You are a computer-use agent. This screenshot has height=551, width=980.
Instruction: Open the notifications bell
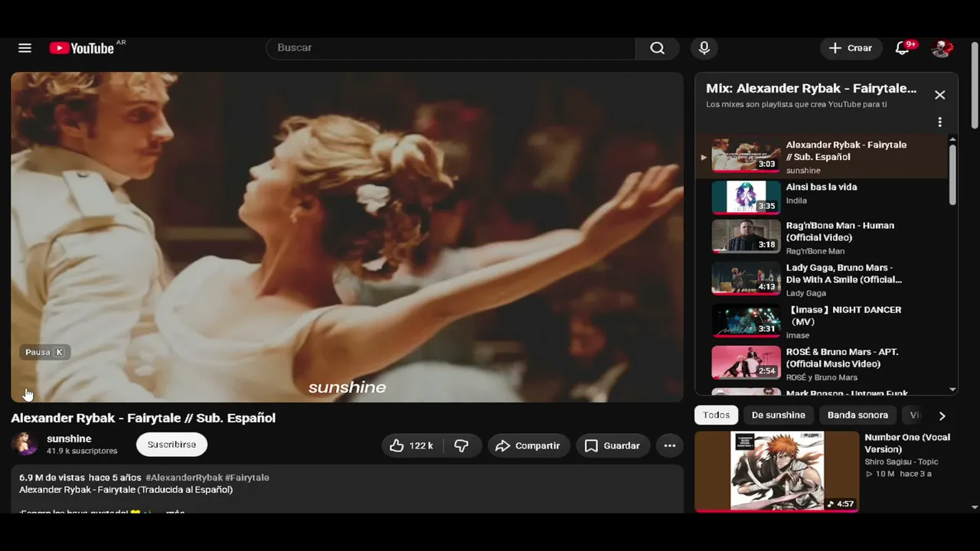(903, 48)
